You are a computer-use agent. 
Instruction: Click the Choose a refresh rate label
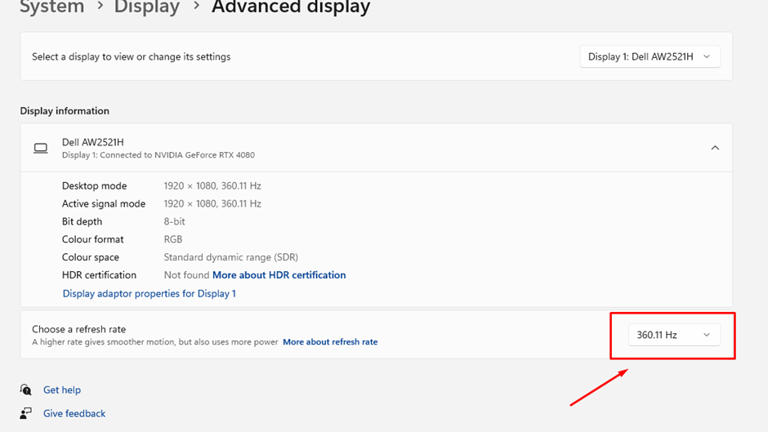pos(79,329)
